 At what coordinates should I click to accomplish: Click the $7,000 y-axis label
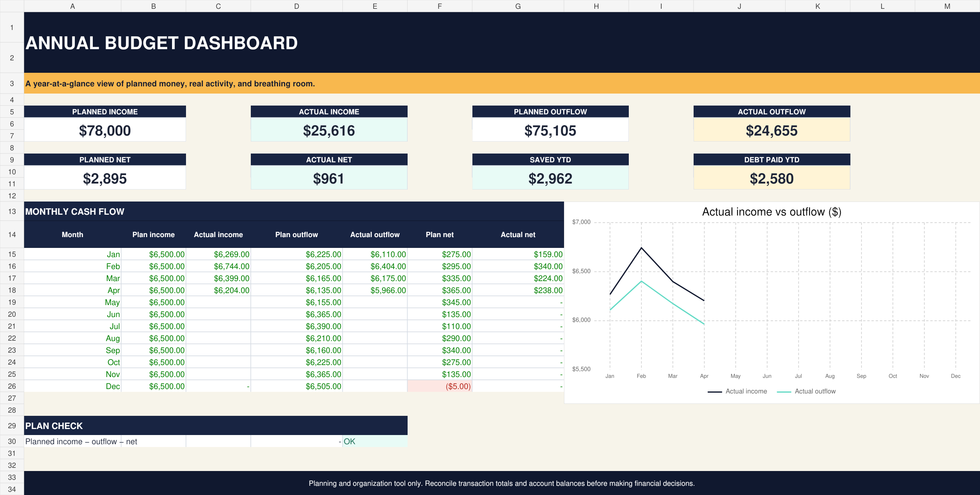click(581, 222)
